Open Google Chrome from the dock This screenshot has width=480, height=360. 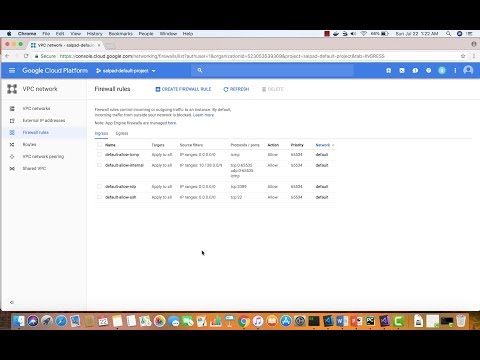(x=244, y=321)
